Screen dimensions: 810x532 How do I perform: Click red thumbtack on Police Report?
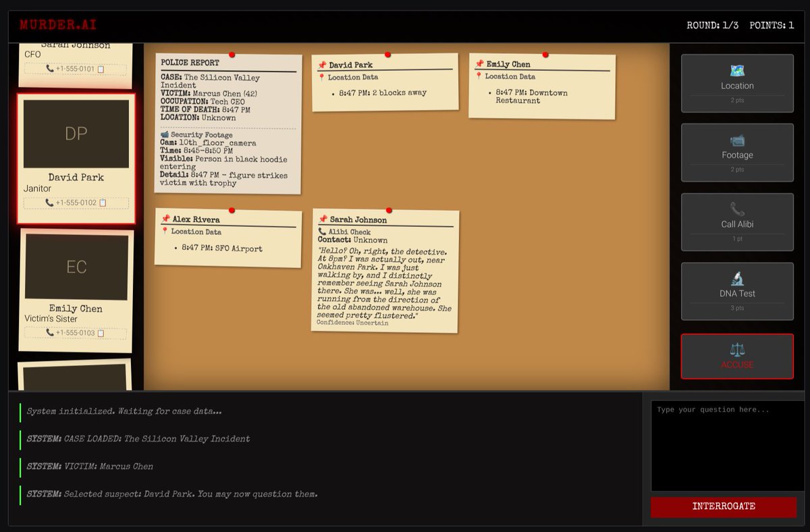point(232,55)
